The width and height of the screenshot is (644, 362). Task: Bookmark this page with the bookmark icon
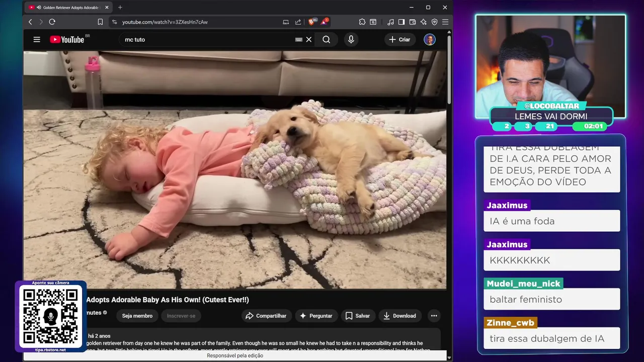100,22
